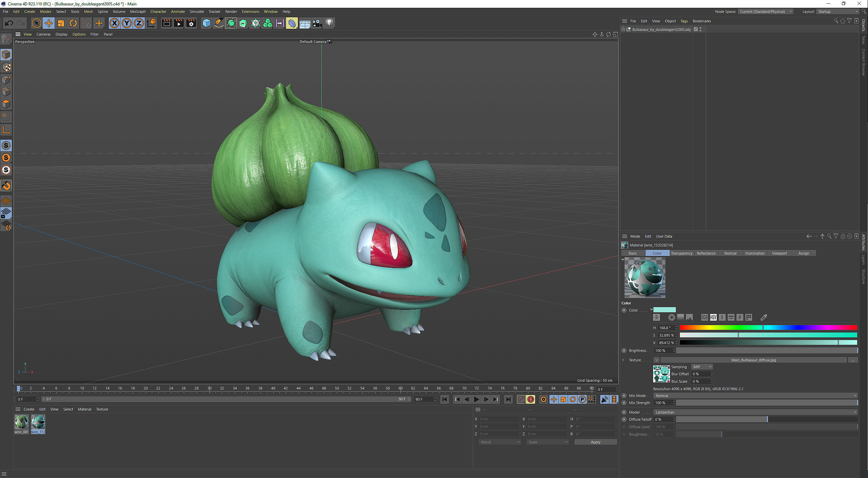Select the Scale tool
Viewport: 868px width, 478px height.
[61, 23]
